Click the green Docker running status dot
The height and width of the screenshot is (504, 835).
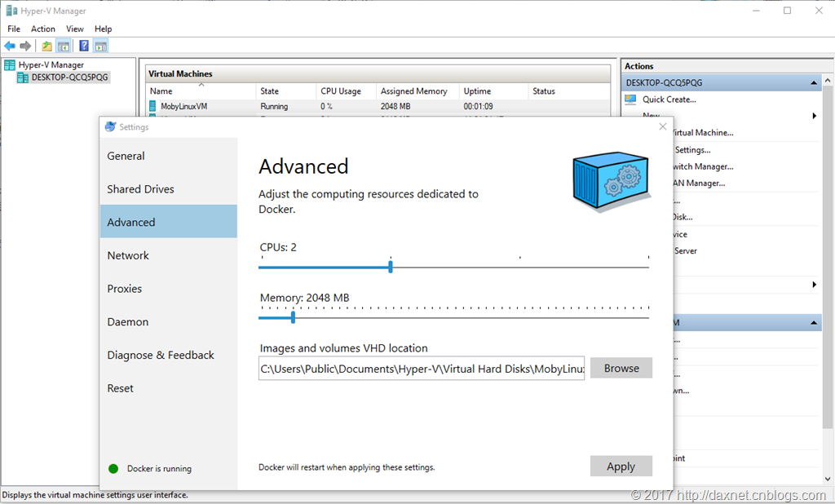coord(113,469)
